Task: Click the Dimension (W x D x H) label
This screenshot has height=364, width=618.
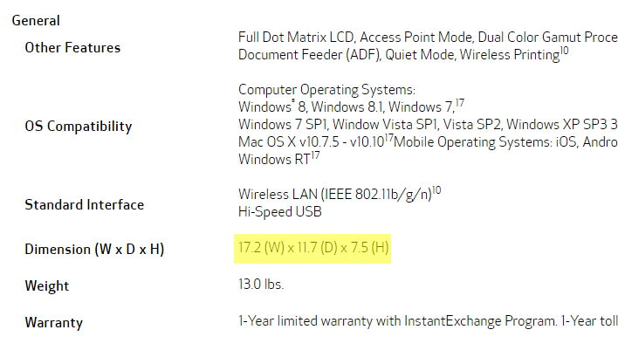Action: coord(94,250)
